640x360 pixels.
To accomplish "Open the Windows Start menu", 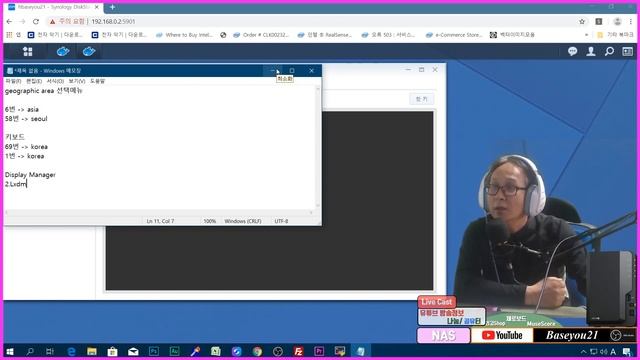I will point(10,351).
